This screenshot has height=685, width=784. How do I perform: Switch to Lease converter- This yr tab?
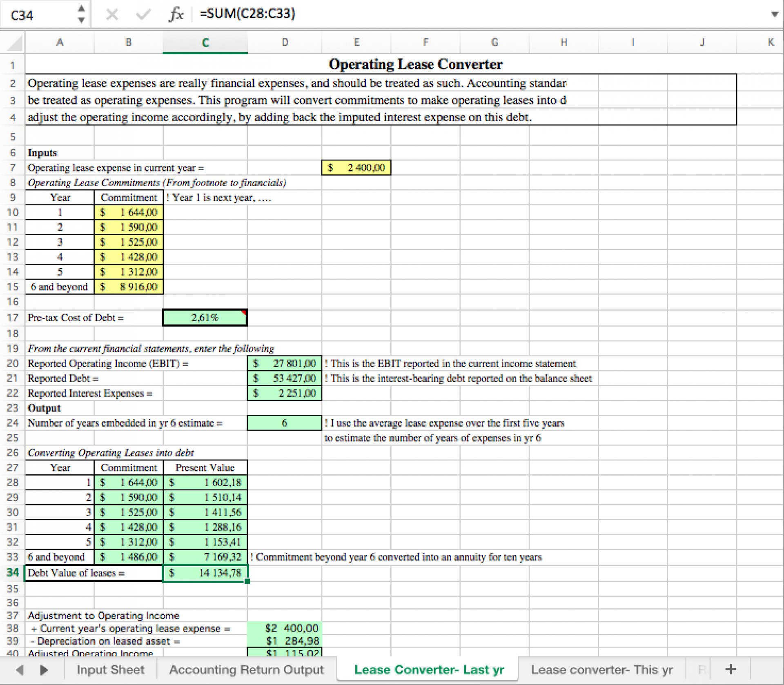tap(602, 669)
